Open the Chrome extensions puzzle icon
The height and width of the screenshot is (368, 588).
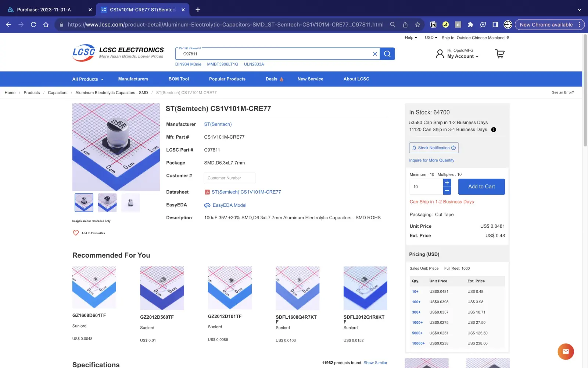click(x=470, y=25)
